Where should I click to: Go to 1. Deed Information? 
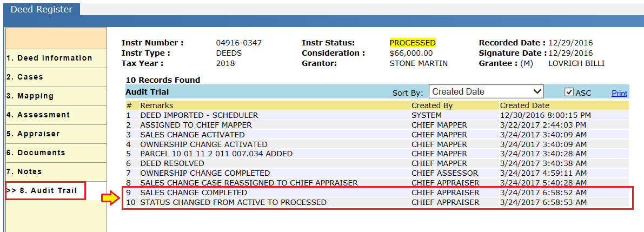coord(56,58)
